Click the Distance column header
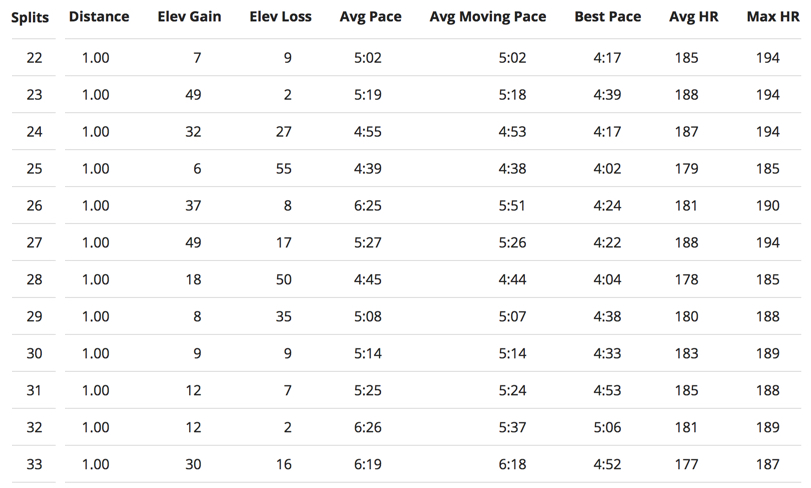This screenshot has width=811, height=488. coord(99,17)
